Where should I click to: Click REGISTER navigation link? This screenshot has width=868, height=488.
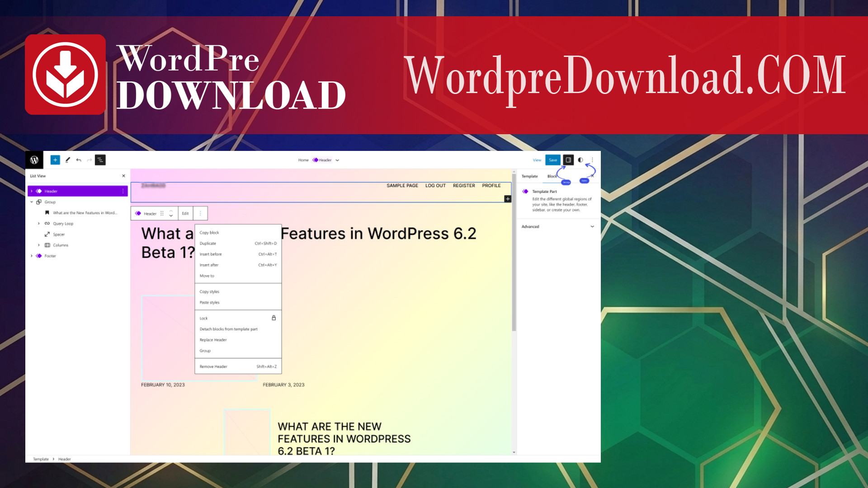464,186
